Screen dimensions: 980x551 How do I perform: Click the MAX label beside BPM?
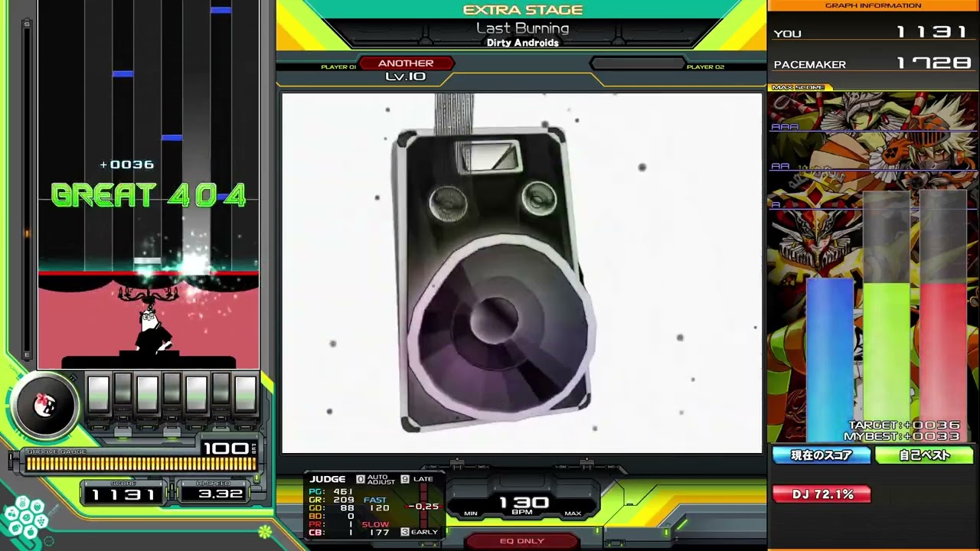click(x=573, y=514)
